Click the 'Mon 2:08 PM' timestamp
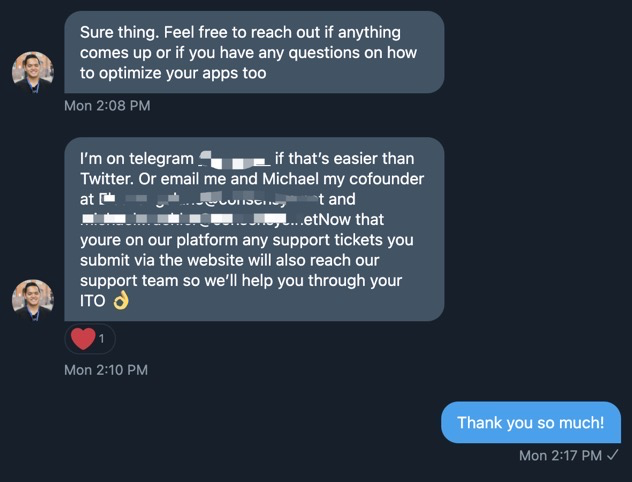 coord(107,105)
